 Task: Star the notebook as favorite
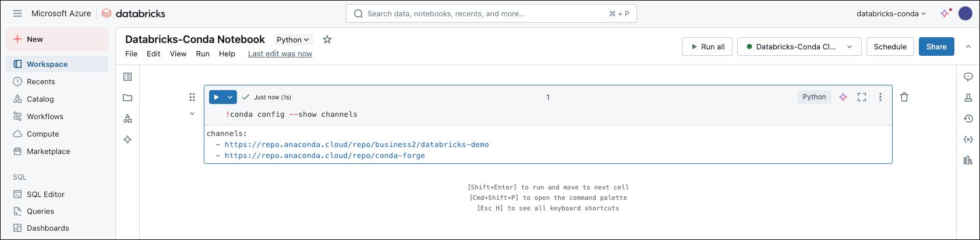(x=327, y=40)
